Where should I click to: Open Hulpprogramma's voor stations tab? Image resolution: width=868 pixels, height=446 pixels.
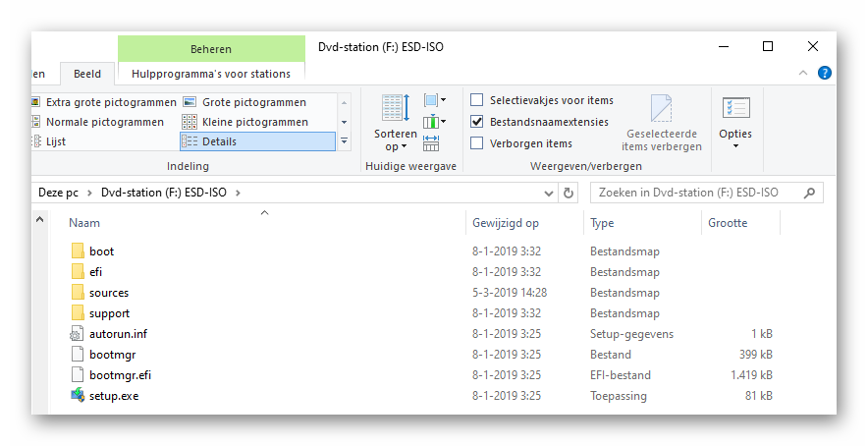pyautogui.click(x=211, y=74)
